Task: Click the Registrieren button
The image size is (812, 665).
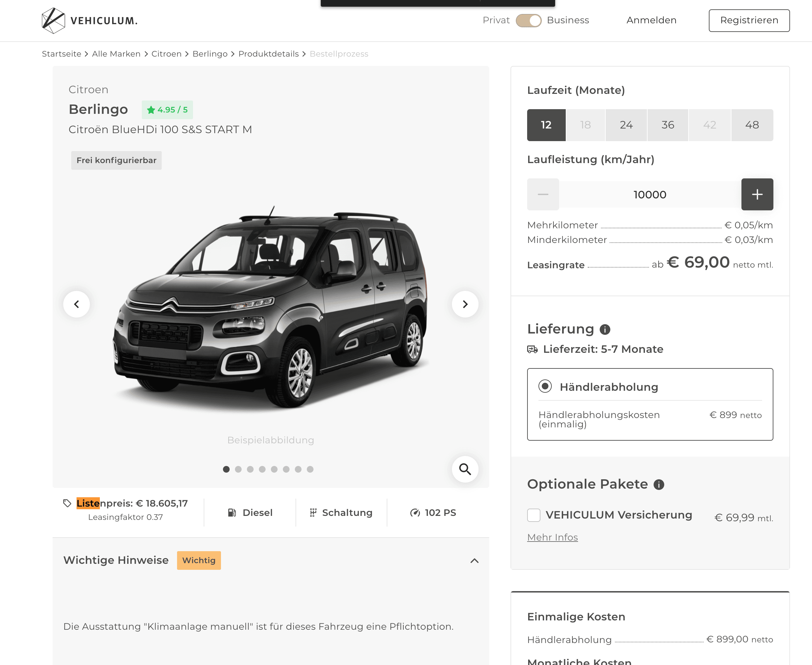Action: pos(749,20)
